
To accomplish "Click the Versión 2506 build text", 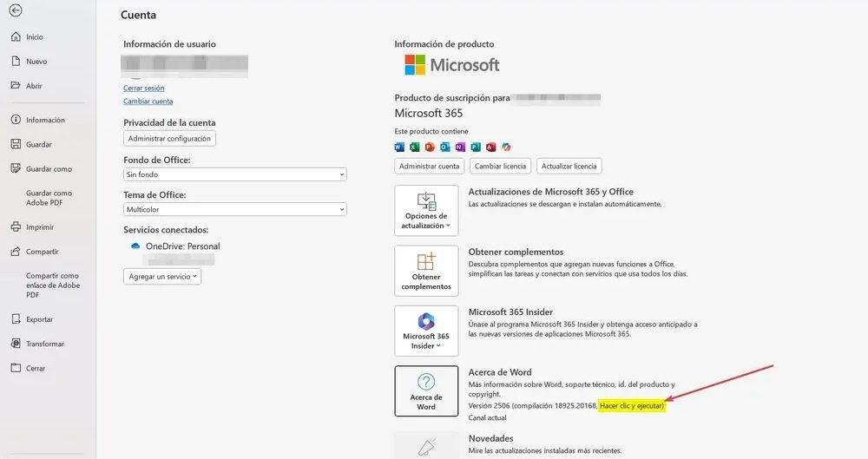I will click(566, 406).
